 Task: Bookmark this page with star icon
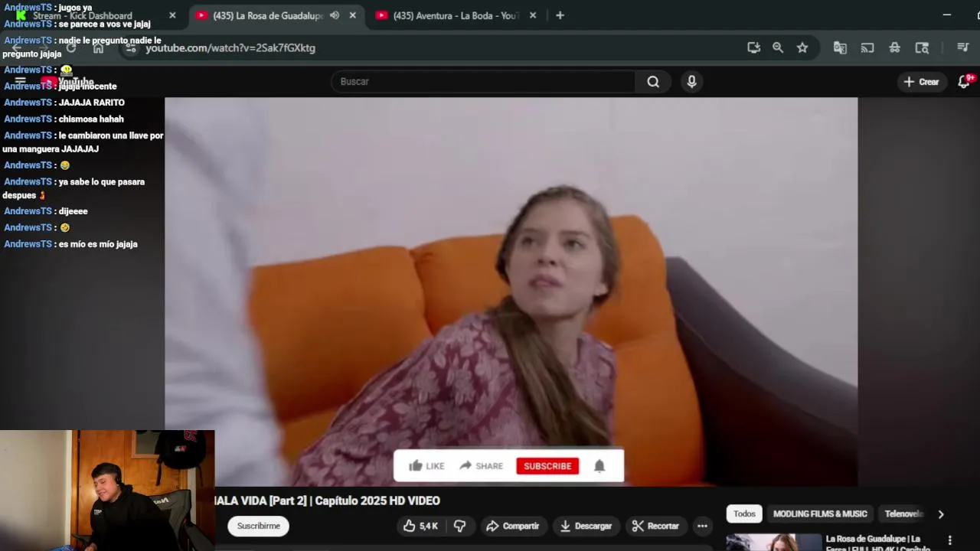pyautogui.click(x=802, y=47)
